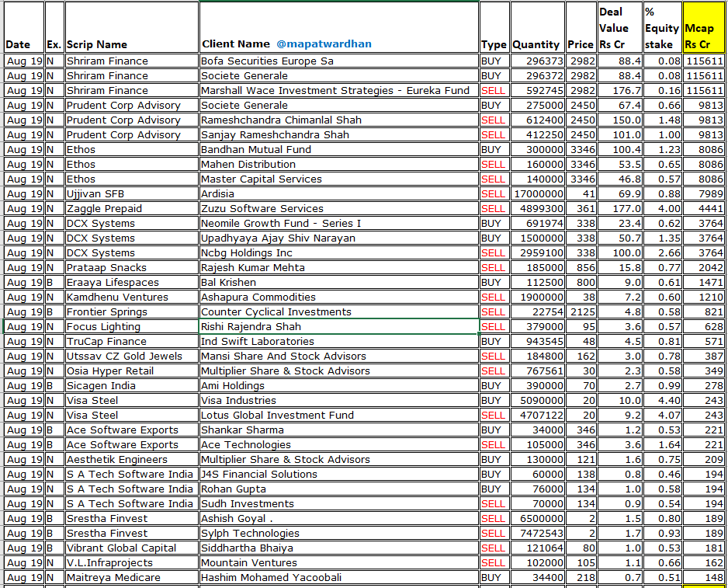728x588 pixels.
Task: Click Neomile Growth Fund - Series I cell
Action: pyautogui.click(x=339, y=224)
